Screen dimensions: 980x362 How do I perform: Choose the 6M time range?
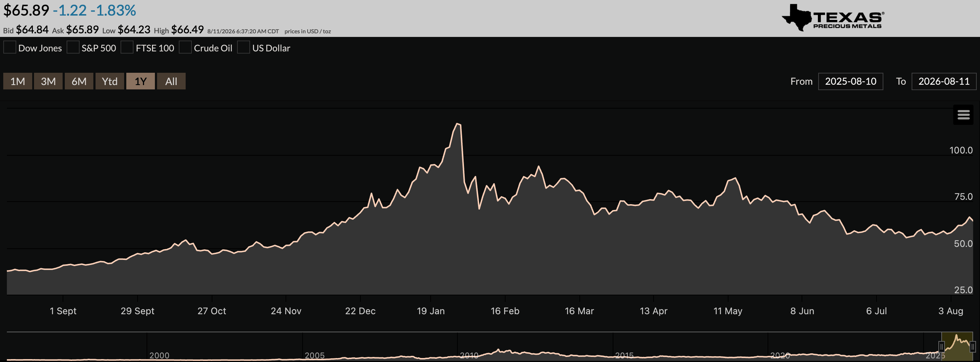(79, 81)
